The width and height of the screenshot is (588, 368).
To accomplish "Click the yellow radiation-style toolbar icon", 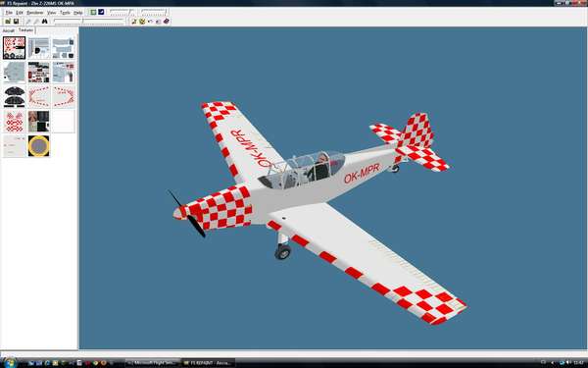I will click(142, 22).
